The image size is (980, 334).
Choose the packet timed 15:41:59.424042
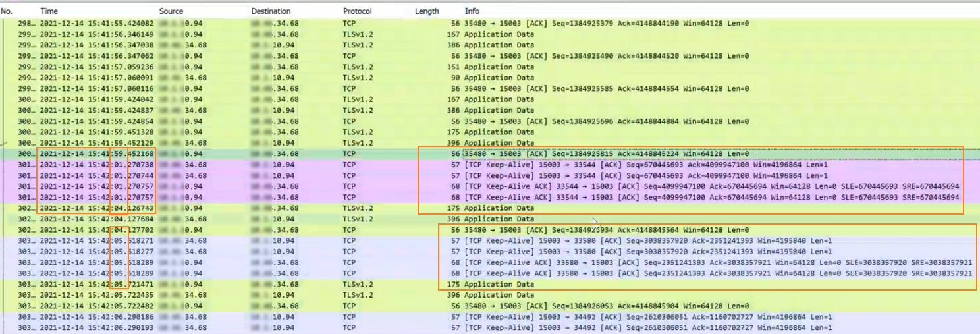coord(490,99)
